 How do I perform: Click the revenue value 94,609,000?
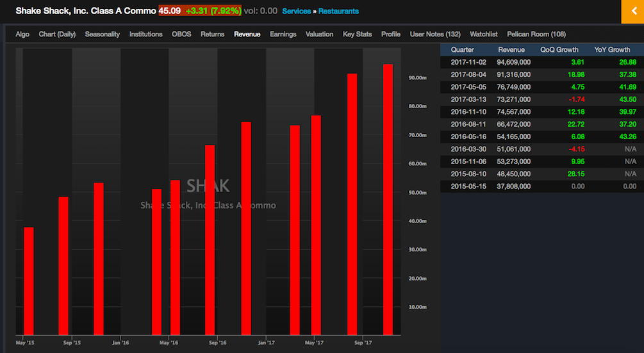(513, 62)
